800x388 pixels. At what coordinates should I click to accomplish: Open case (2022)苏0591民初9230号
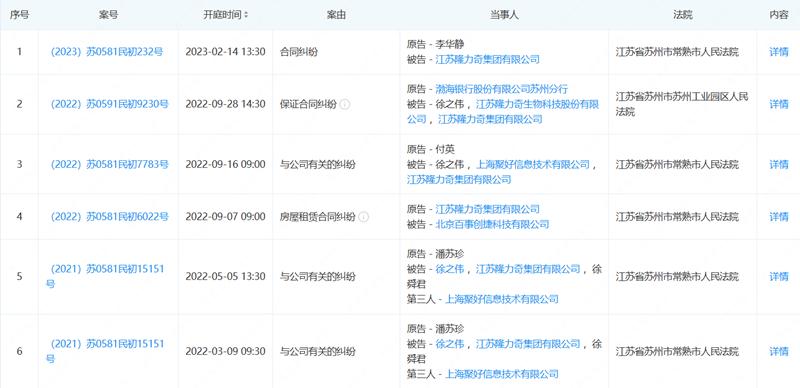click(x=109, y=104)
